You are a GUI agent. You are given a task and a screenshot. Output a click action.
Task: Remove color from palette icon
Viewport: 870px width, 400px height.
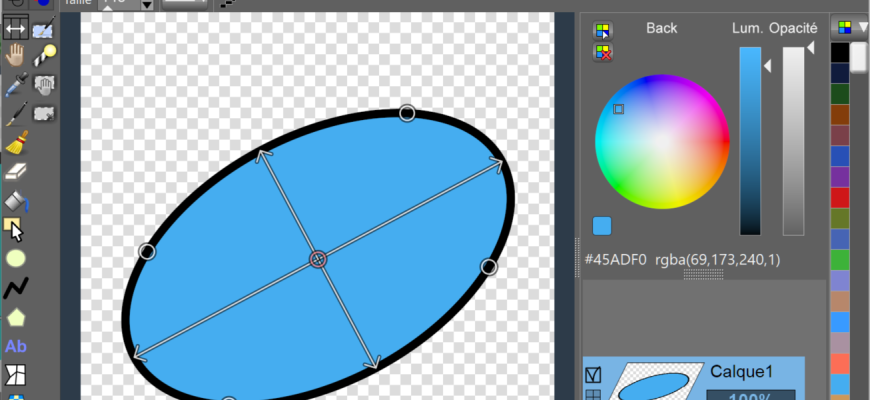603,53
